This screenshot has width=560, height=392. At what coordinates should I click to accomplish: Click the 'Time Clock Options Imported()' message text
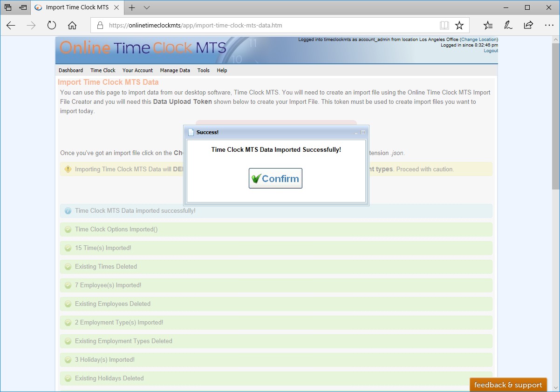[x=116, y=230]
